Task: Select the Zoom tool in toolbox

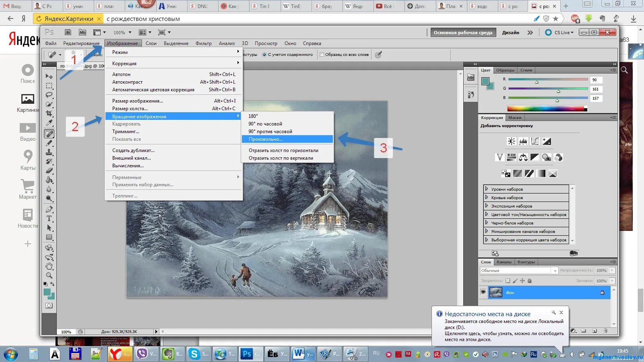Action: click(49, 276)
